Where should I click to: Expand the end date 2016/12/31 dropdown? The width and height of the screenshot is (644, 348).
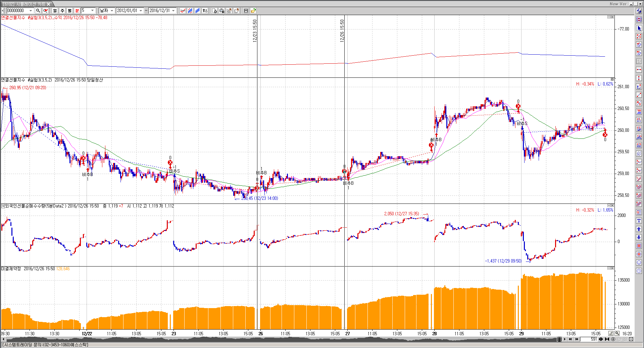[x=174, y=11]
